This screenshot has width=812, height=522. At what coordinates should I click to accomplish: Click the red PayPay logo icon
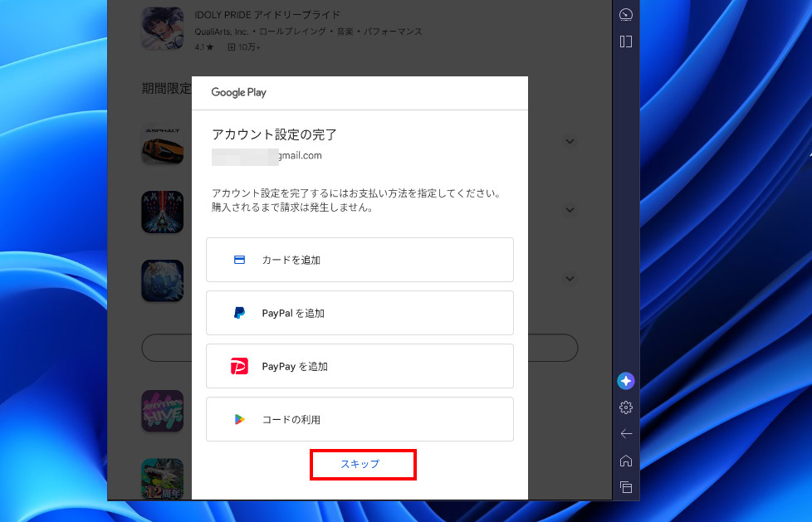point(239,366)
